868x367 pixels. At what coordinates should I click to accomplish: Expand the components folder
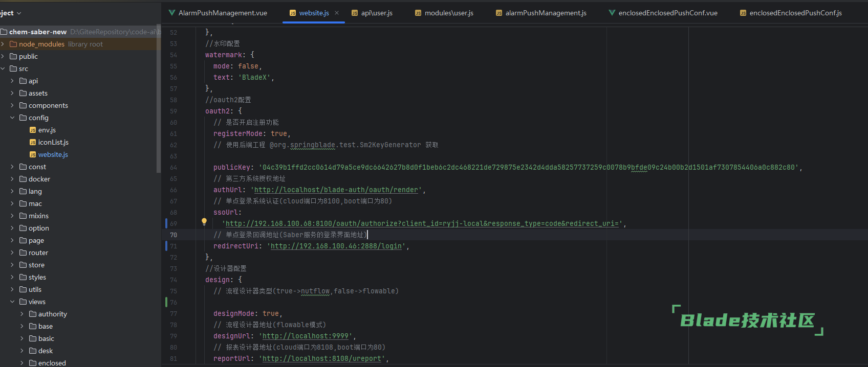point(12,105)
